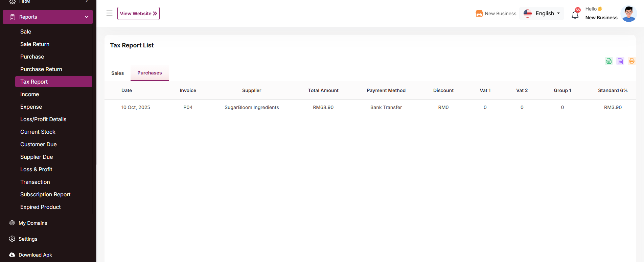Click the View Website button
The width and height of the screenshot is (644, 262).
coord(138,14)
